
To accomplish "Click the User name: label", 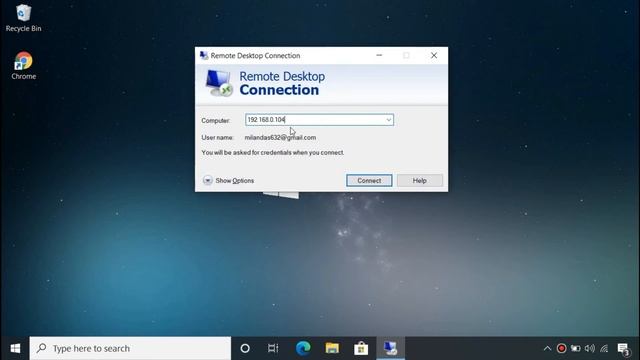I will point(217,138).
